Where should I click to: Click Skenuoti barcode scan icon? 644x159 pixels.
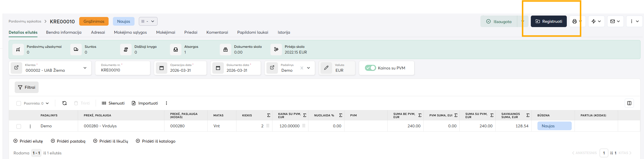(104, 103)
